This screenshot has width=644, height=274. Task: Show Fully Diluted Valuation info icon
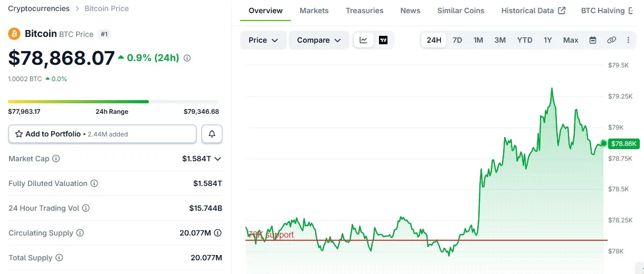94,183
